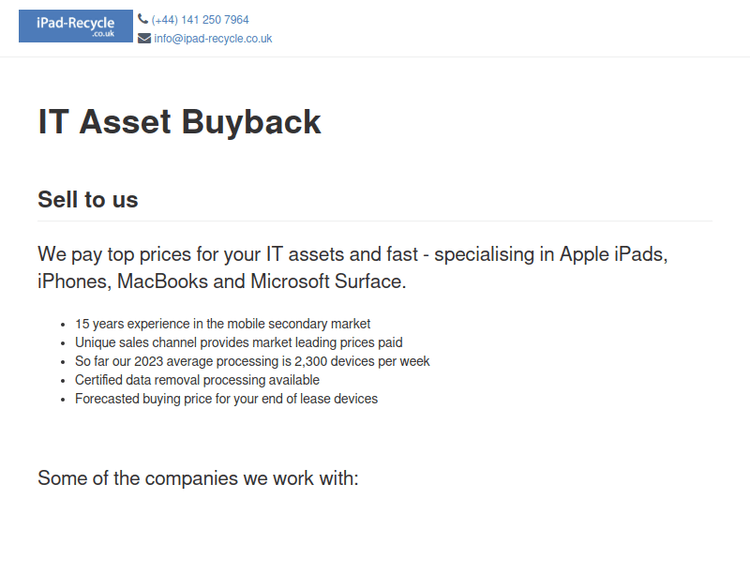The height and width of the screenshot is (563, 750).
Task: Click the iPad-Recycle logo
Action: pos(75,26)
